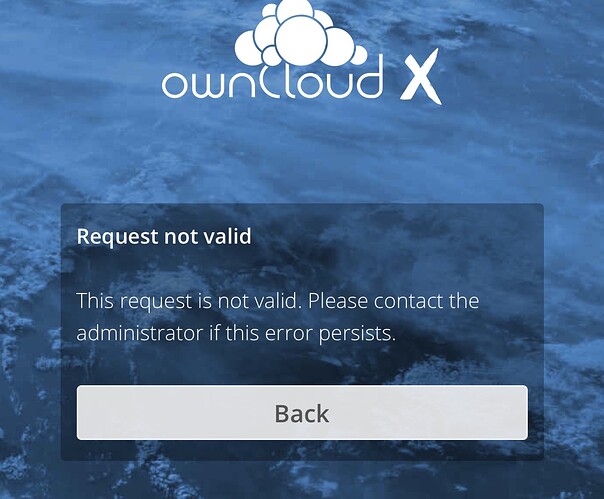Click the Back button
The width and height of the screenshot is (604, 499).
[302, 412]
